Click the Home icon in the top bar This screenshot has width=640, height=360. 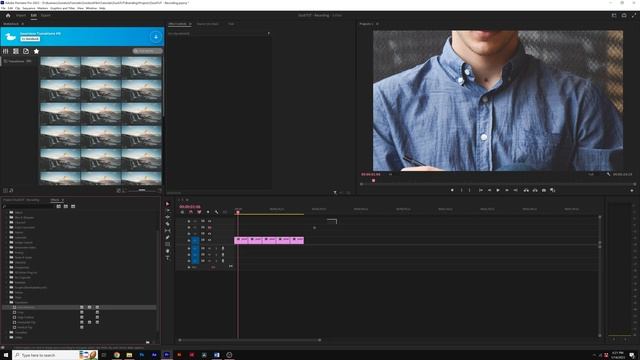8,16
